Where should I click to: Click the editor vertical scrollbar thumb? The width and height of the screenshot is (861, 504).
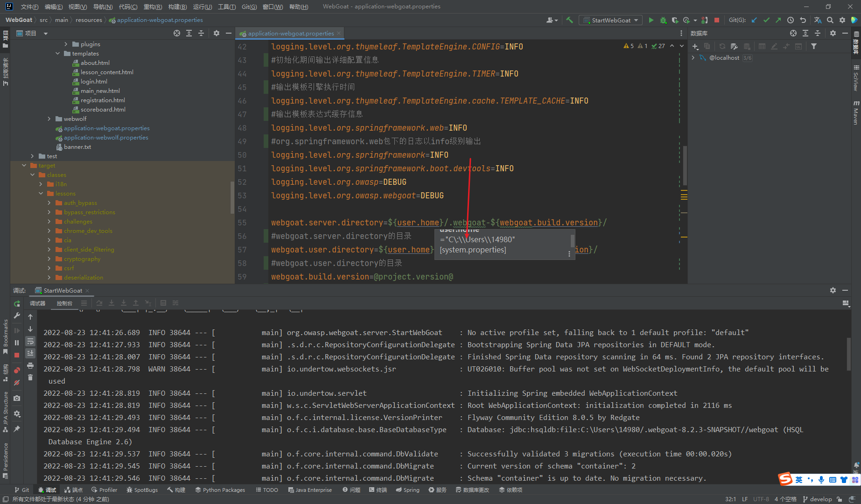point(685,166)
